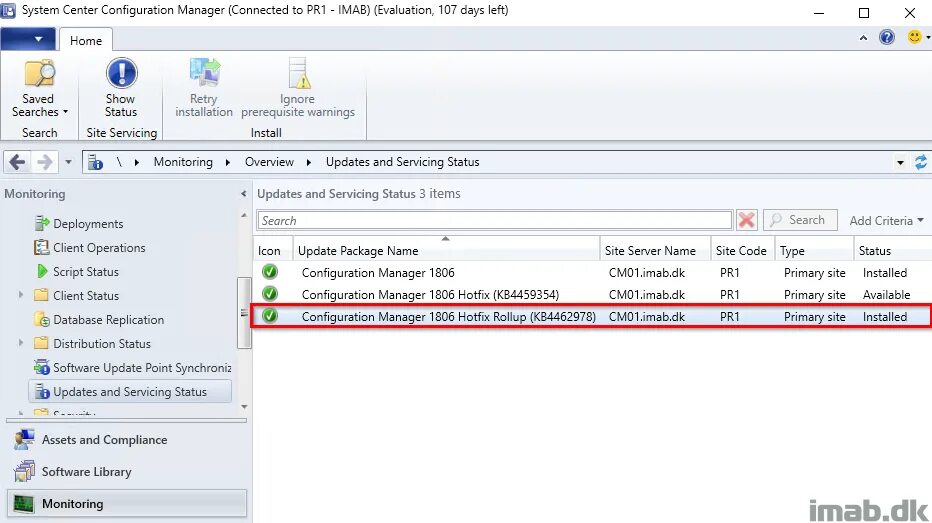Open Database Replication tree node
This screenshot has width=932, height=523.
tap(108, 320)
